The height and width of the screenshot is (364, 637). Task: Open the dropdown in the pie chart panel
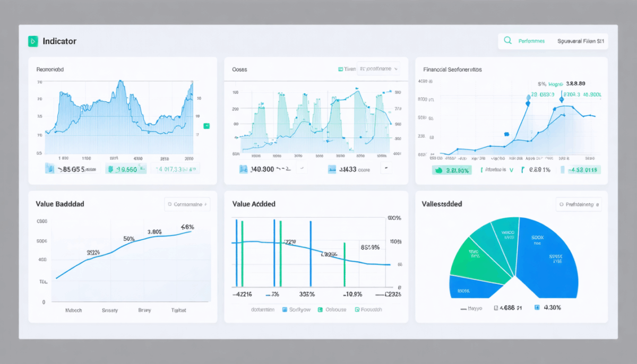[579, 204]
